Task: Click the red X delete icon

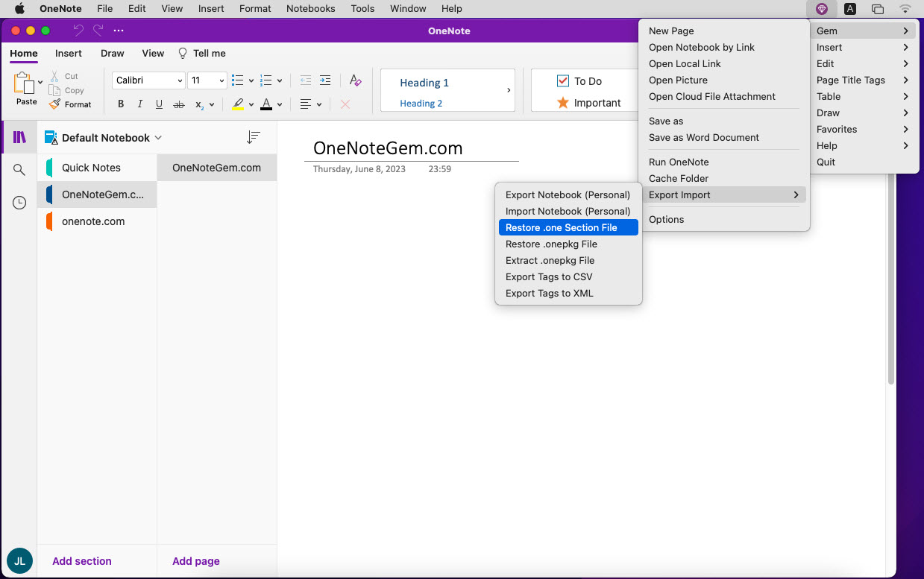Action: coord(345,104)
